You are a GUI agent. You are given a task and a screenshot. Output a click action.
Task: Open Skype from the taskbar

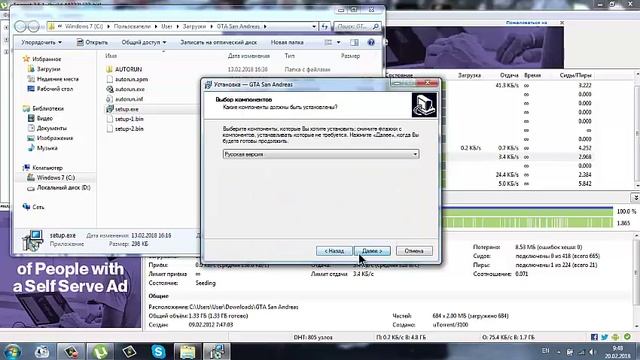158,351
